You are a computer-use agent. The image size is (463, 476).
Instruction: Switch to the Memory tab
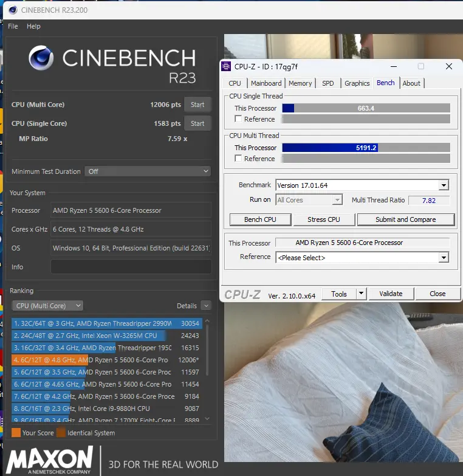(x=300, y=83)
